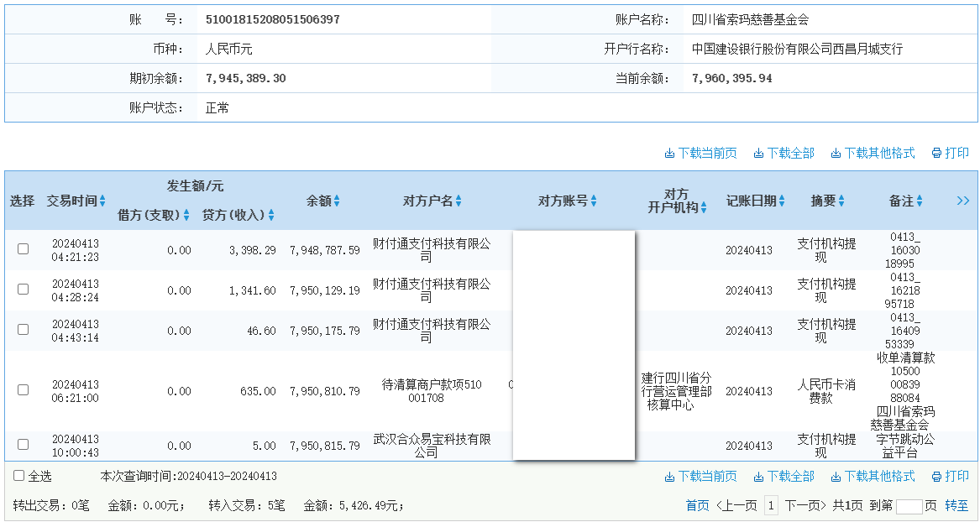Toggle the 全选 select-all checkbox
980x522 pixels.
[18, 476]
